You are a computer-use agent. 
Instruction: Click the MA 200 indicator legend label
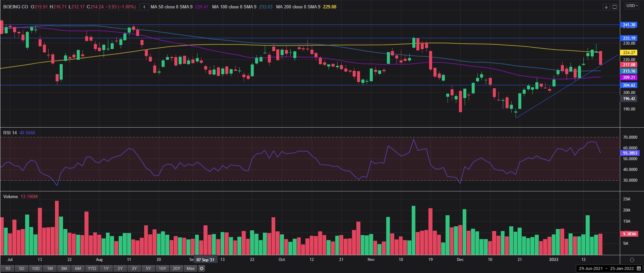[x=298, y=7]
